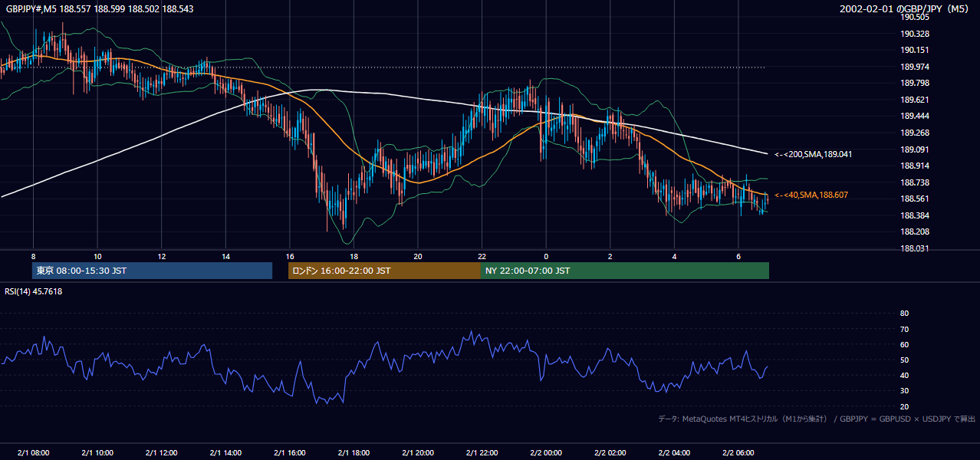This screenshot has height=460, width=980.
Task: Click hour tick 10 under the price chart
Action: click(97, 256)
